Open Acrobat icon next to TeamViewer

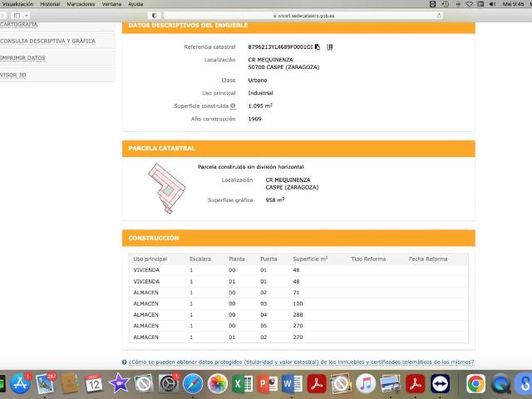pos(416,384)
